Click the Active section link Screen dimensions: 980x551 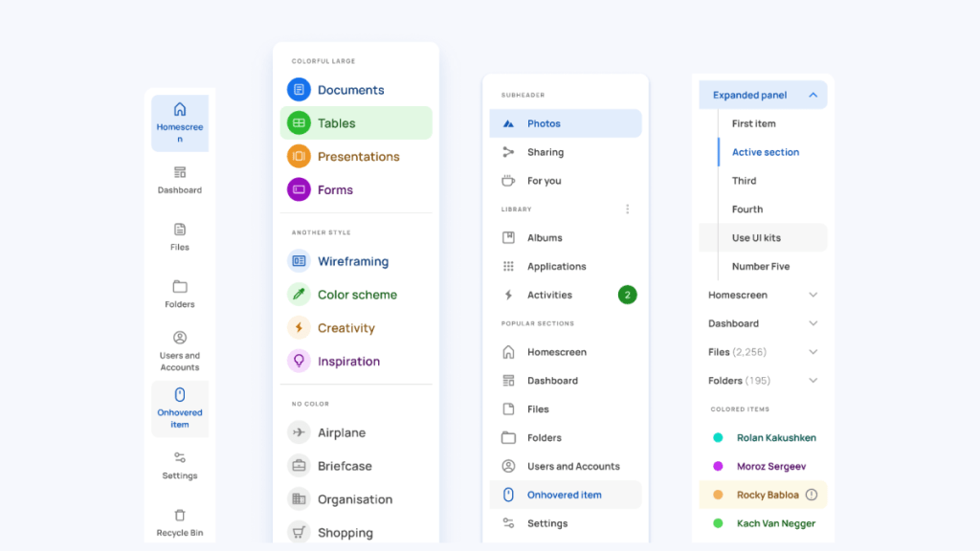[x=765, y=152]
